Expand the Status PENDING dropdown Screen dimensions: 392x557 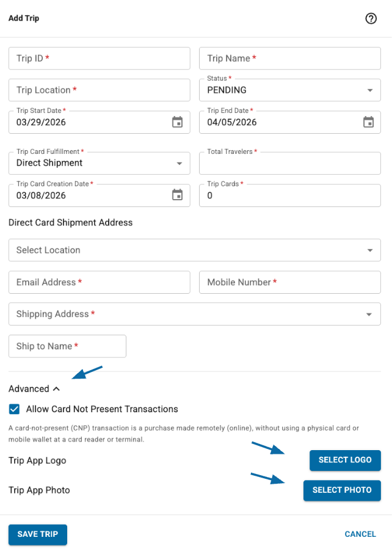pos(290,90)
